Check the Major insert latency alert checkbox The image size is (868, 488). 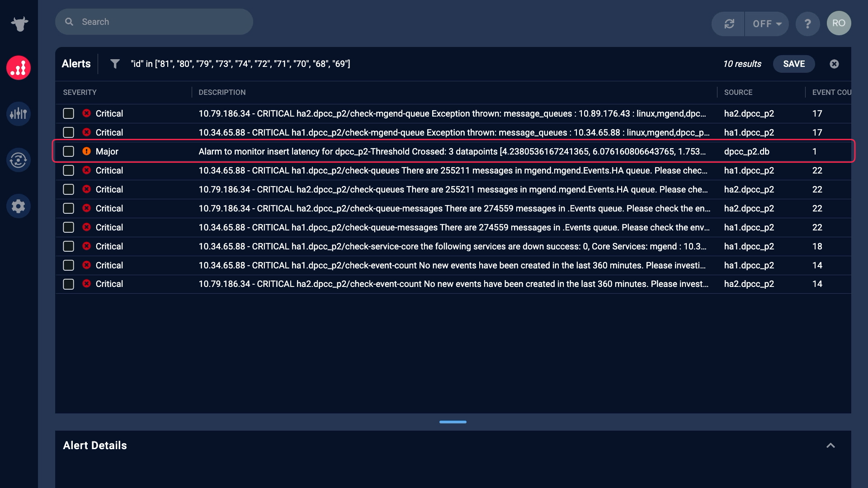tap(68, 151)
